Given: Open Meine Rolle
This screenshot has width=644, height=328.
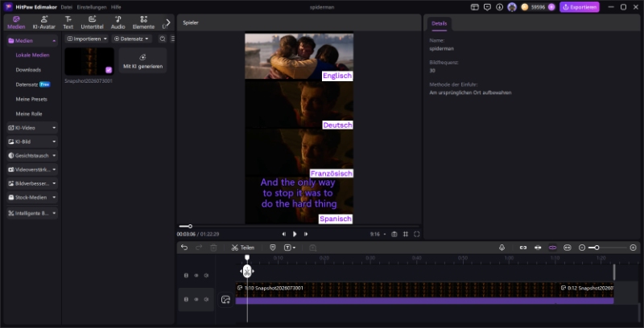Looking at the screenshot, I should [x=29, y=113].
